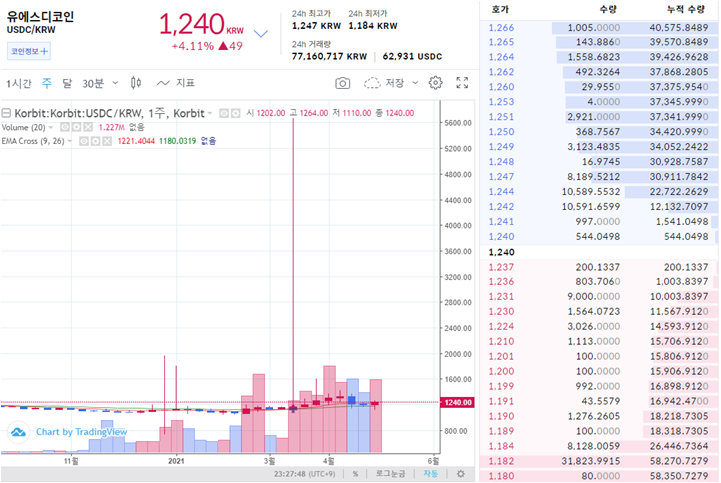The image size is (721, 483).
Task: Open dropdown arrow next to Korbit symbol title
Action: (x=210, y=113)
